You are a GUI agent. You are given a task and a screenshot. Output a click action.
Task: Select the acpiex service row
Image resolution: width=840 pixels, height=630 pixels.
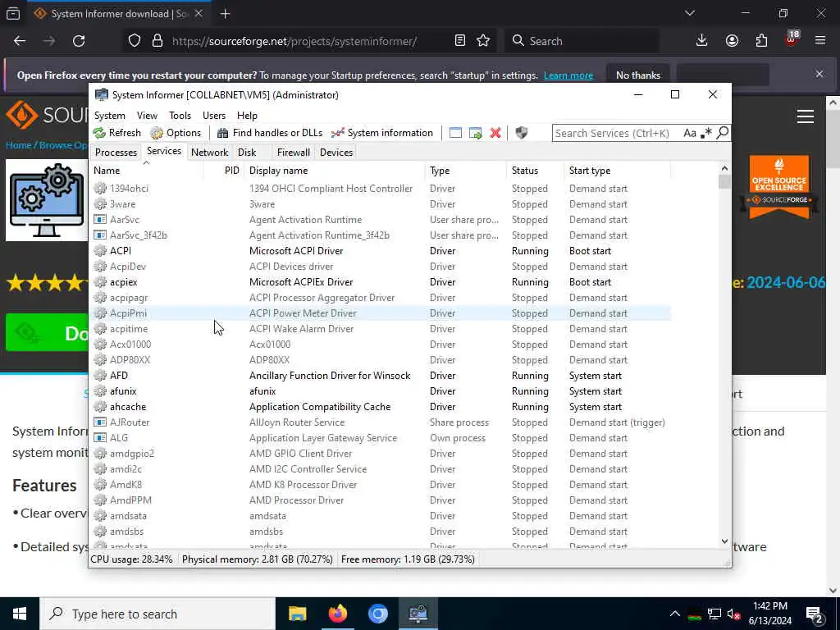(381, 282)
